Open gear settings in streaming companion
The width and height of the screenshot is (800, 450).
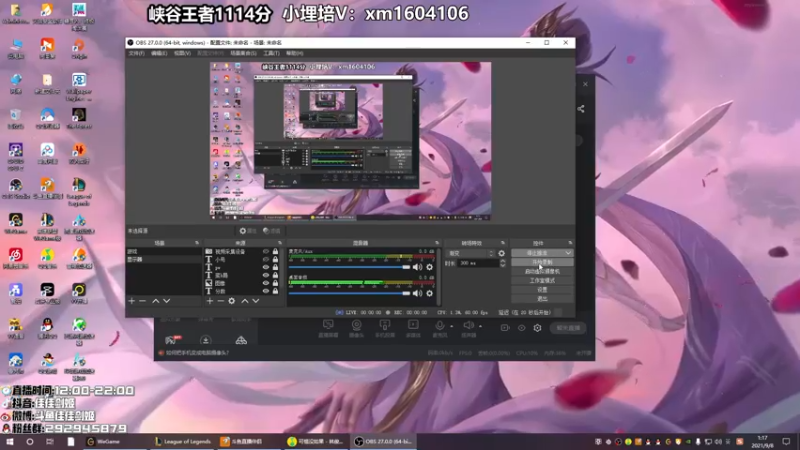[x=537, y=328]
